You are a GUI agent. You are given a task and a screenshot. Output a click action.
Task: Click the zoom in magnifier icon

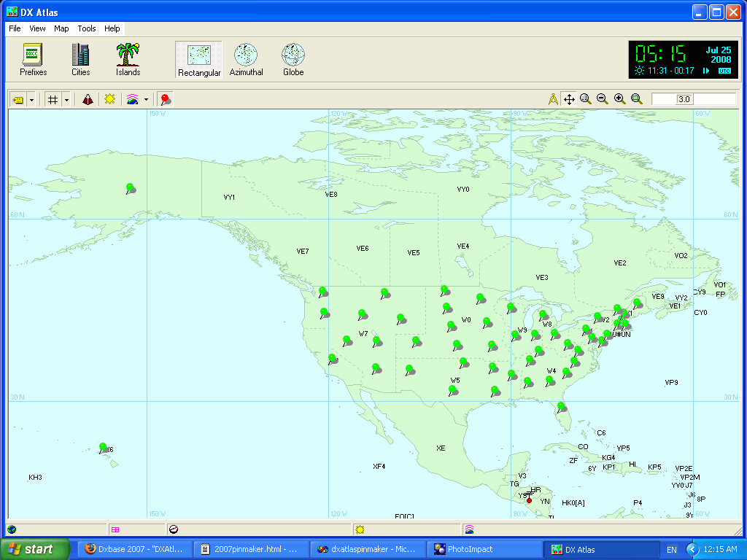pyautogui.click(x=619, y=99)
